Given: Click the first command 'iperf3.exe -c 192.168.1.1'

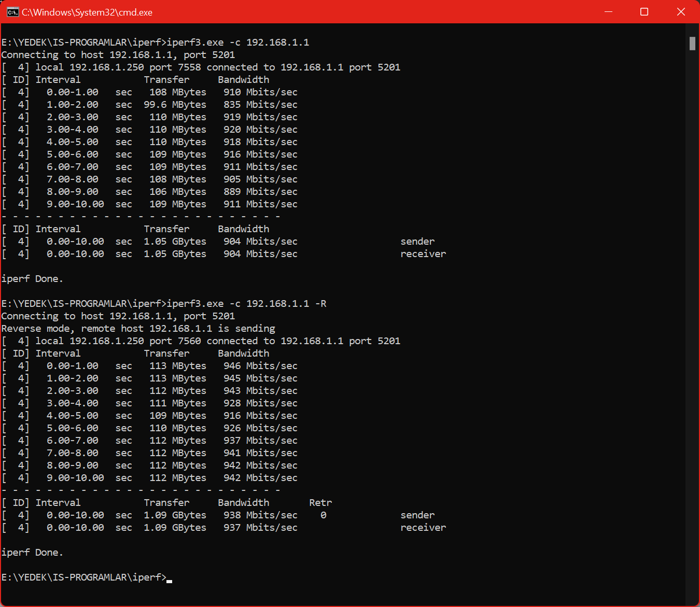Looking at the screenshot, I should point(238,43).
